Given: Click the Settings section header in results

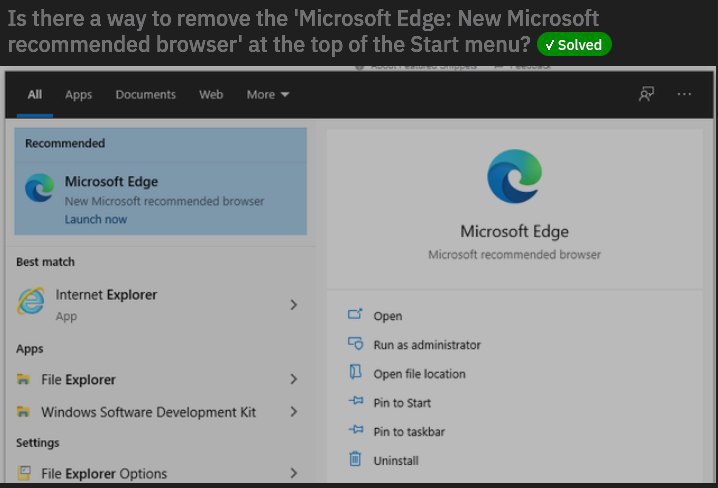Looking at the screenshot, I should point(38,443).
